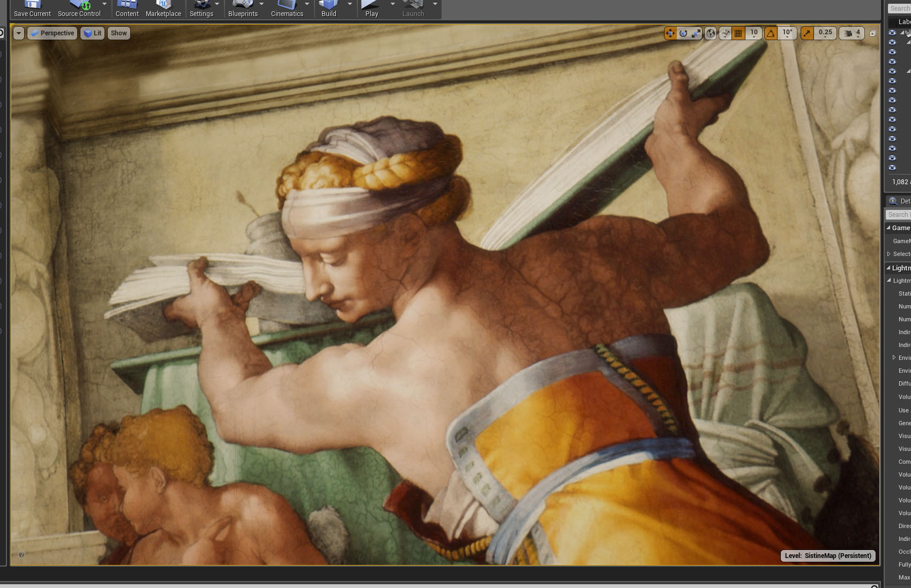Open the Play options dropdown arrow
The height and width of the screenshot is (588, 911).
click(393, 4)
